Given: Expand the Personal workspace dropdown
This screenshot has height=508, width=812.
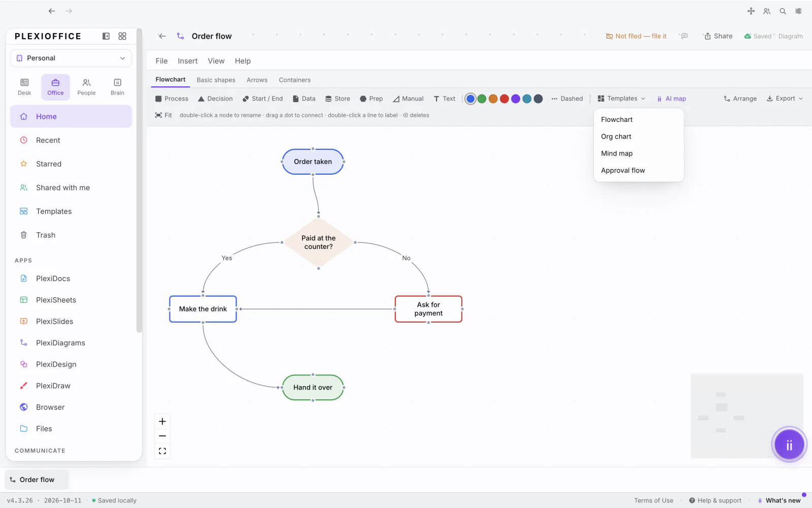Looking at the screenshot, I should point(71,58).
